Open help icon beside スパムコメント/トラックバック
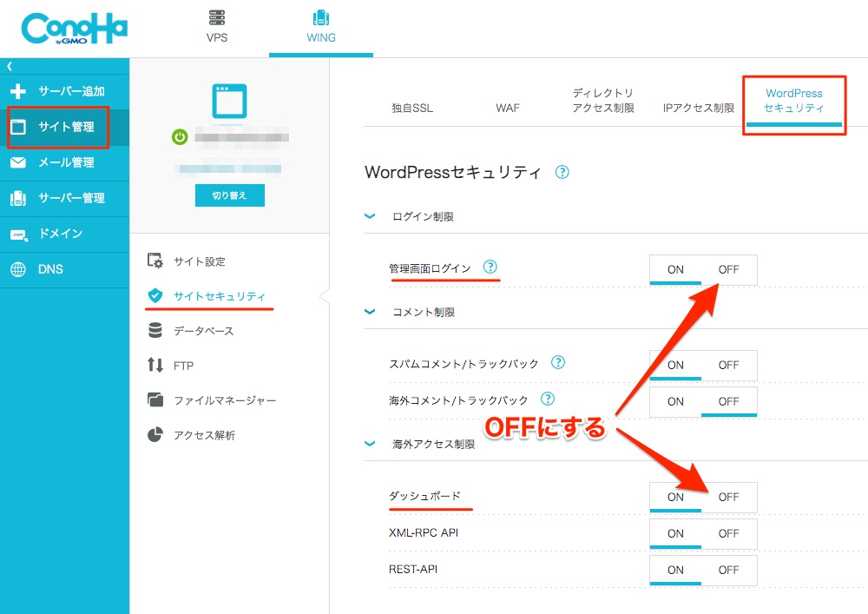This screenshot has width=868, height=614. click(x=558, y=362)
